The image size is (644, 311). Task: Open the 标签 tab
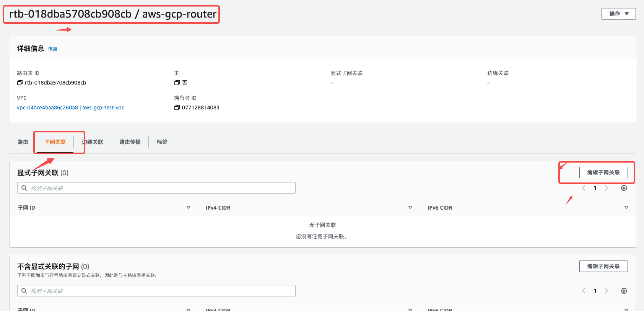tap(162, 142)
